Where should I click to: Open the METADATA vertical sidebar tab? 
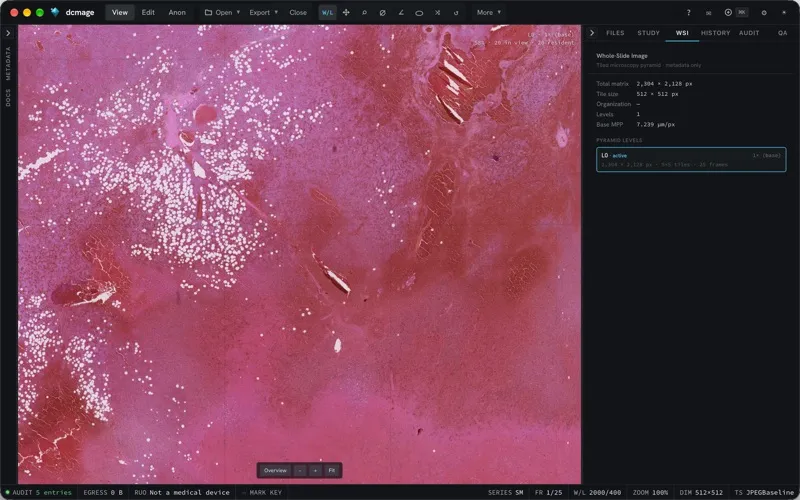coord(8,63)
